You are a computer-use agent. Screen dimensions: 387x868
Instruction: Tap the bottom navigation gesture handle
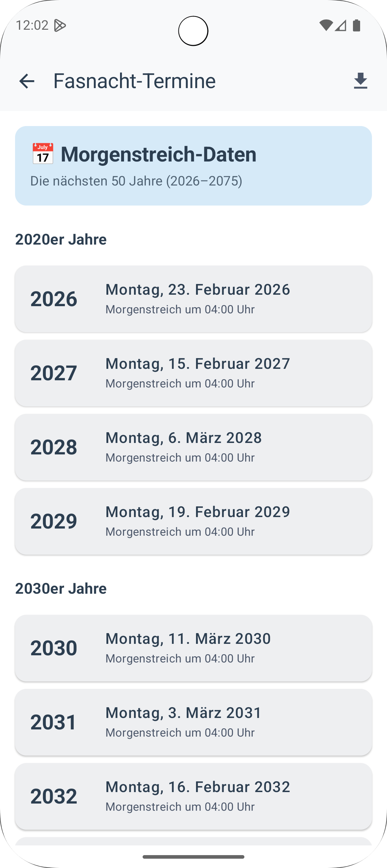click(193, 857)
